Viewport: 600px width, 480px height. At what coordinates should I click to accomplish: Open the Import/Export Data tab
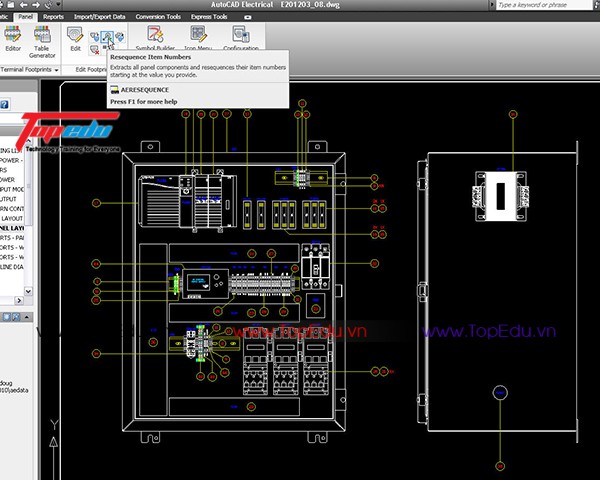[99, 17]
